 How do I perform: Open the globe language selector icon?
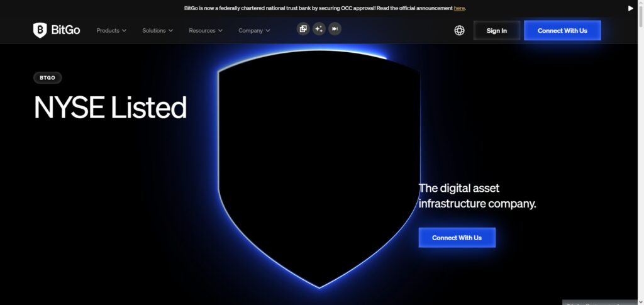[459, 30]
